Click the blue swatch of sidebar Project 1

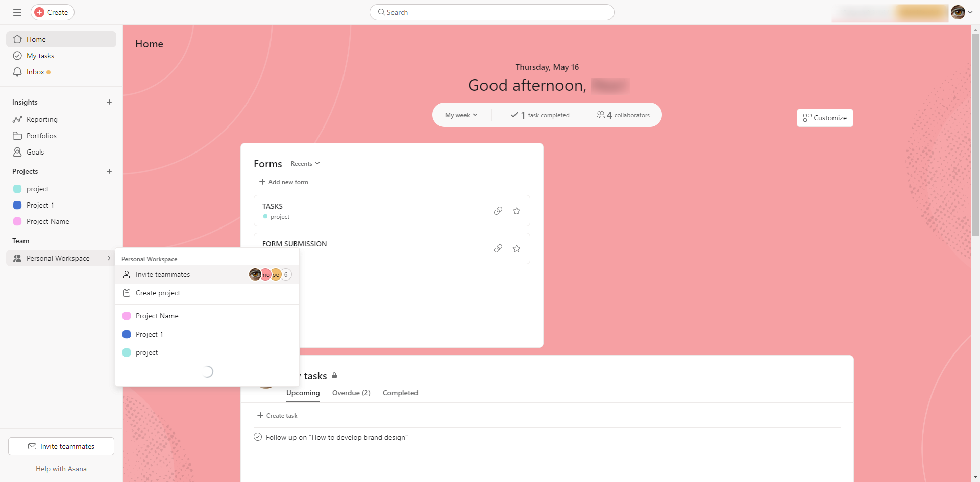[x=17, y=205]
